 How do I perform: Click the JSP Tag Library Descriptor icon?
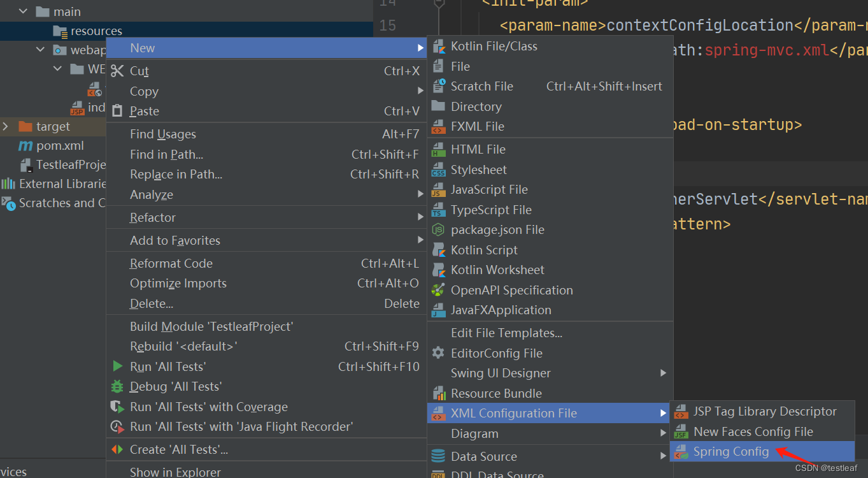click(681, 412)
